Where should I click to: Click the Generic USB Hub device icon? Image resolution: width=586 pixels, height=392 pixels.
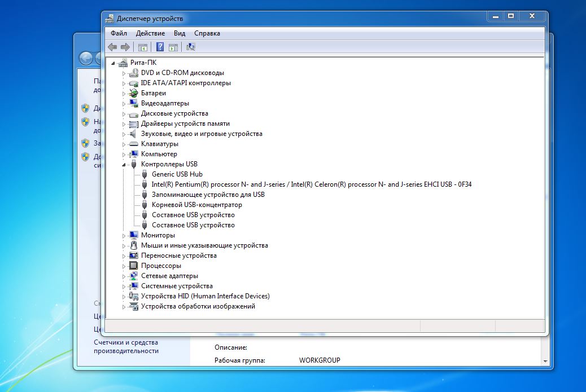[x=145, y=174]
